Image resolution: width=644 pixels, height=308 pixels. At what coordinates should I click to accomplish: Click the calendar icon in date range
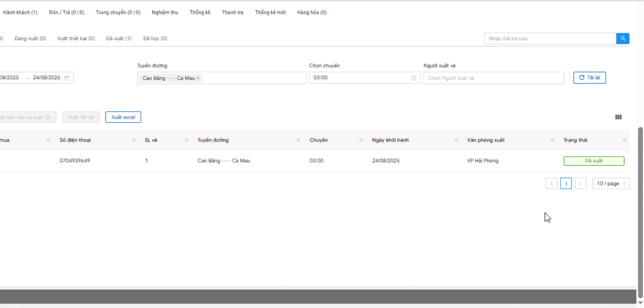point(67,78)
